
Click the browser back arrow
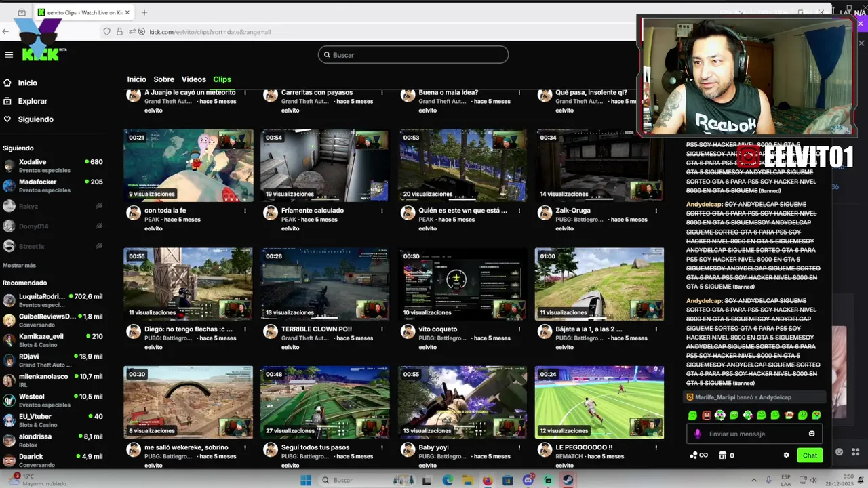(x=5, y=31)
